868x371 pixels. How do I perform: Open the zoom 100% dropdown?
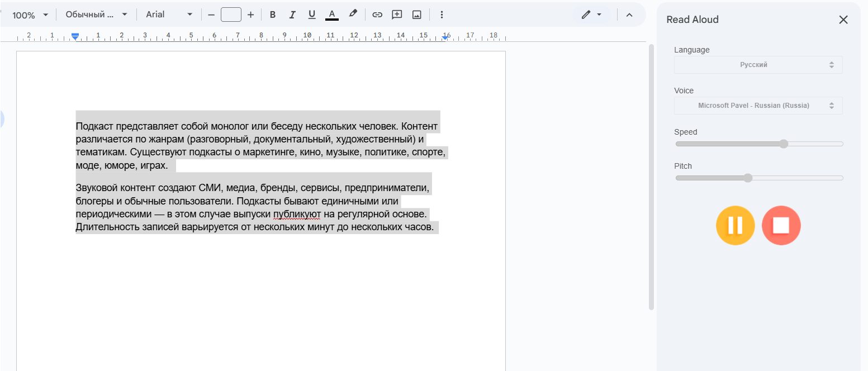click(x=30, y=15)
